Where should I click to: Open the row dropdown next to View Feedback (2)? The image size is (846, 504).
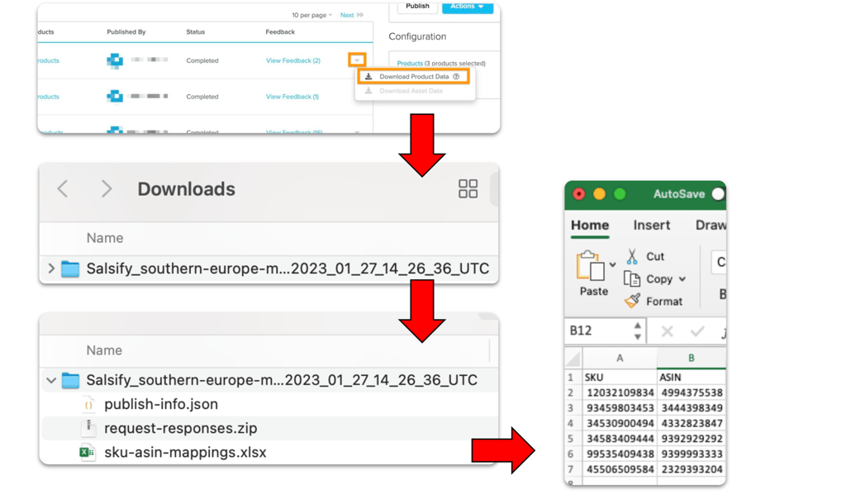tap(357, 59)
